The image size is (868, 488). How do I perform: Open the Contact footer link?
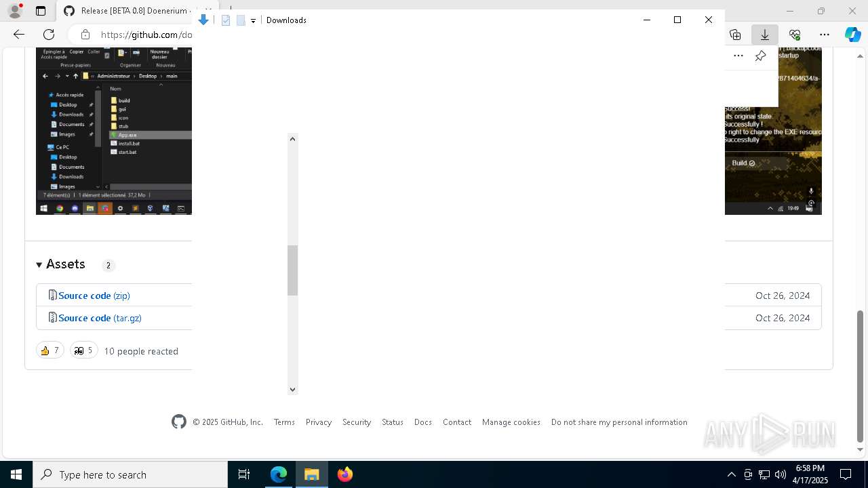point(457,422)
